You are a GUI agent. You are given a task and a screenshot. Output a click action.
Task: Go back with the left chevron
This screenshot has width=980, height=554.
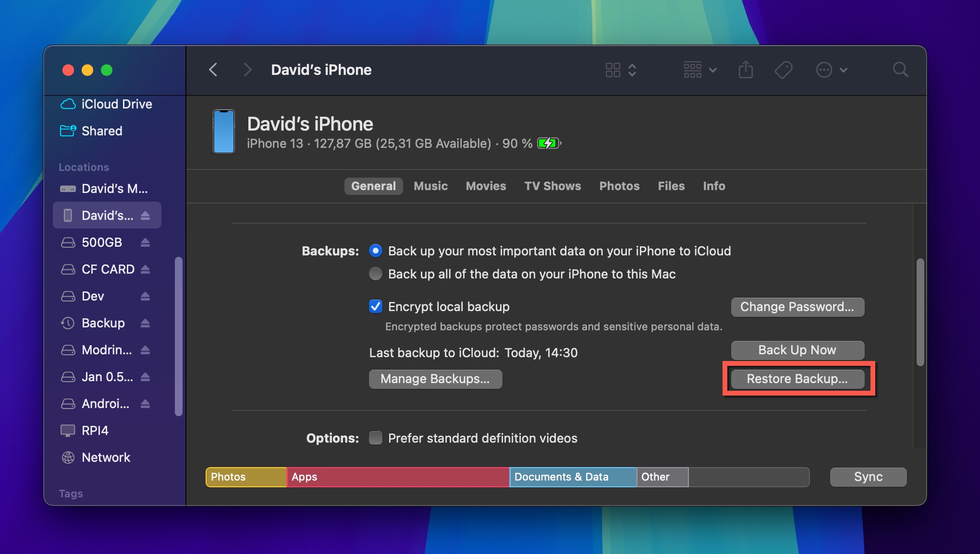213,70
